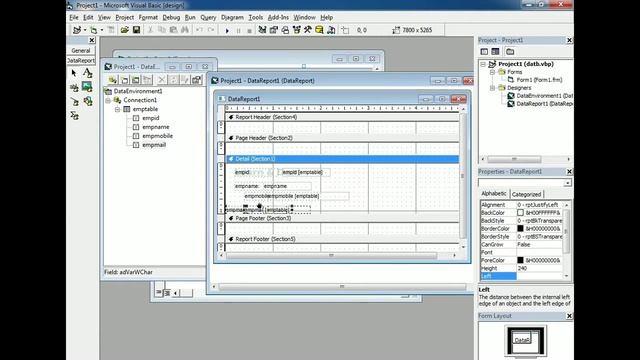Open the Properties object selector dropdown
640x360 pixels.
pyautogui.click(x=567, y=183)
